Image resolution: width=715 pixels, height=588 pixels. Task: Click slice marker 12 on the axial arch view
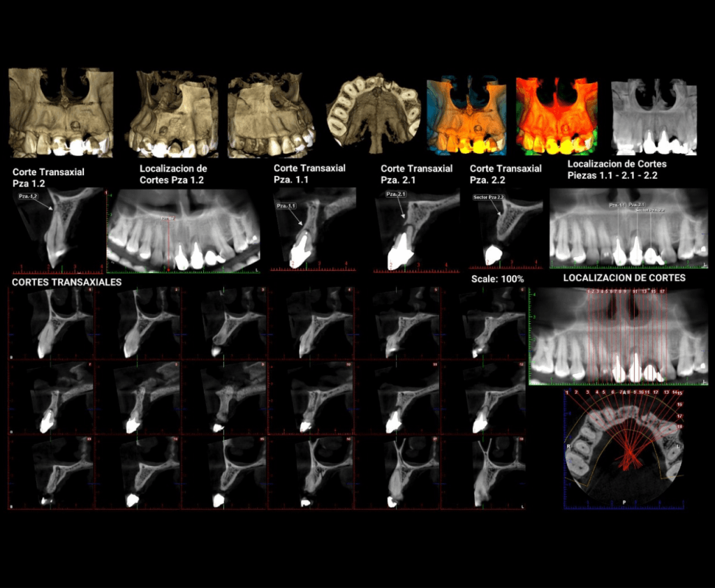tap(656, 392)
